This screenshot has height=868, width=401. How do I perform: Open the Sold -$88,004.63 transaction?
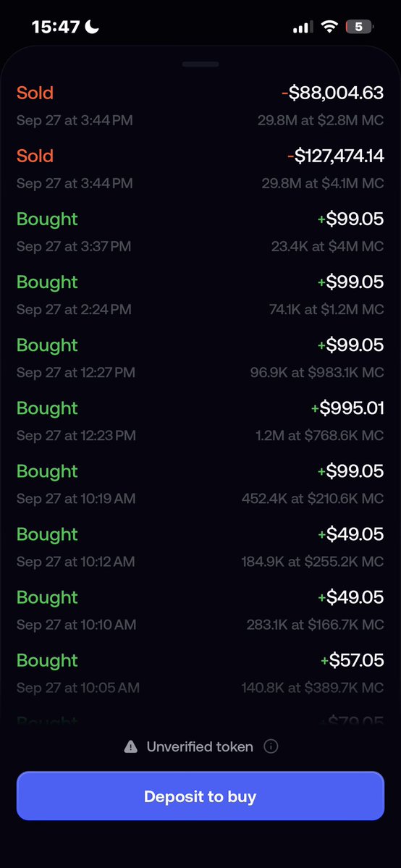(200, 105)
